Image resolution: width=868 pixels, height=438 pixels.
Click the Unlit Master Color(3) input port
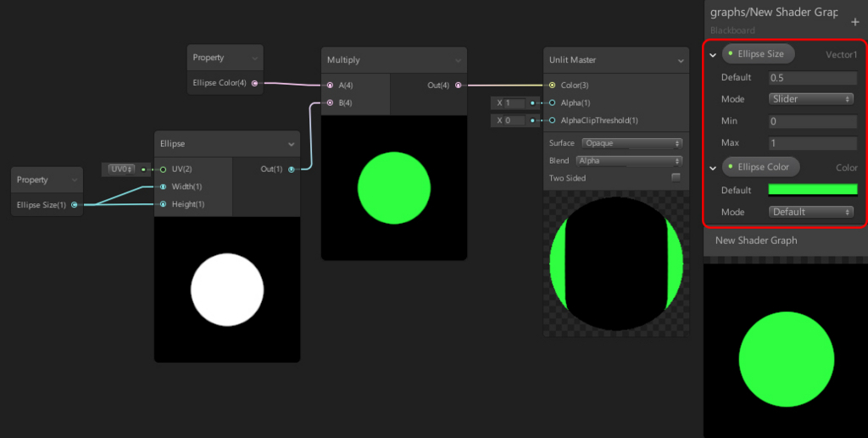[552, 86]
